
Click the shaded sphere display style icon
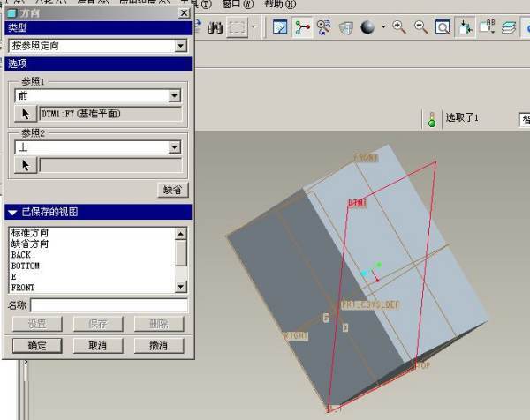[367, 27]
